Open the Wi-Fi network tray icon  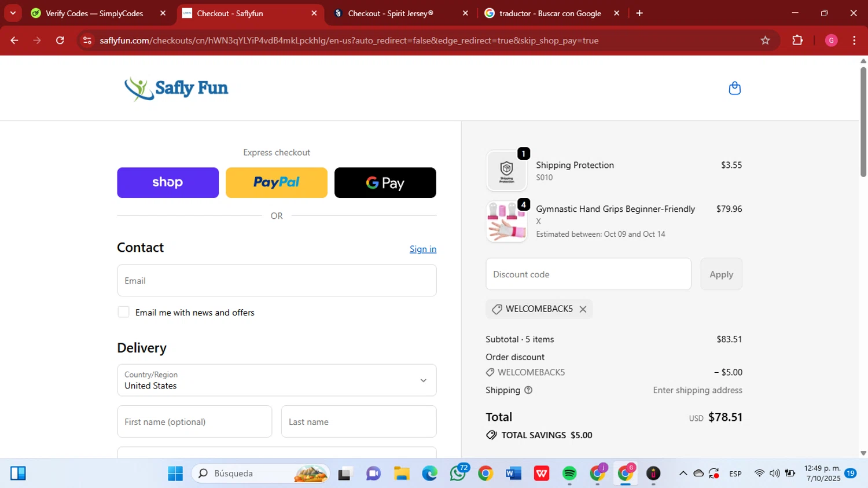pyautogui.click(x=759, y=474)
